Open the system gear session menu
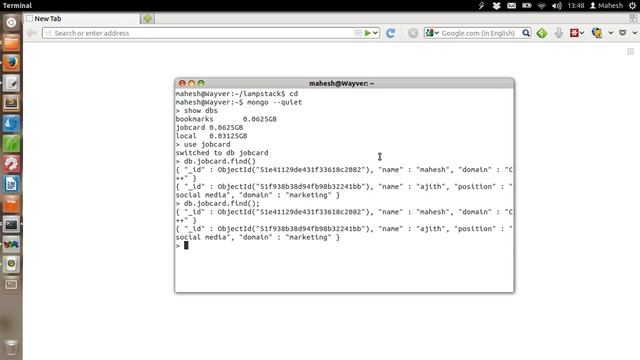The image size is (640, 360). click(x=632, y=6)
